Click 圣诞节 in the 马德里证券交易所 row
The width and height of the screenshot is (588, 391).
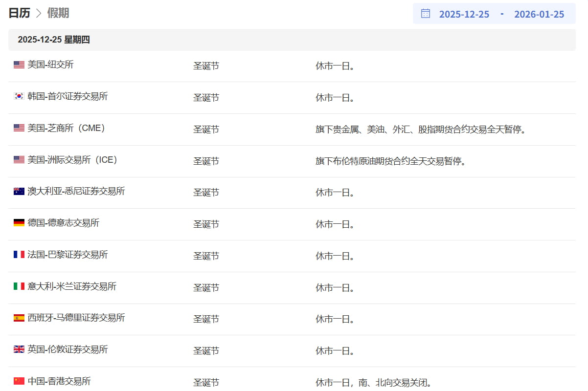[x=206, y=319]
